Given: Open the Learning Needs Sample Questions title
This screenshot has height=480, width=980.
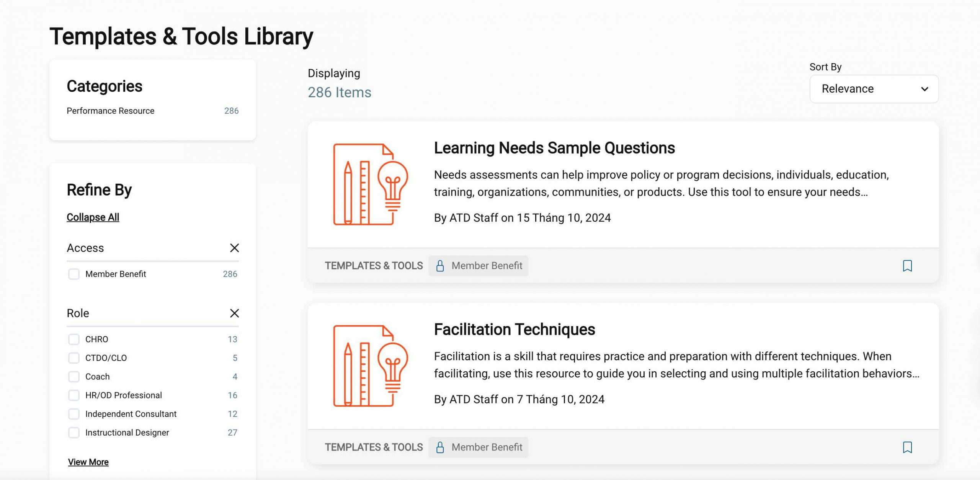Looking at the screenshot, I should pos(554,148).
